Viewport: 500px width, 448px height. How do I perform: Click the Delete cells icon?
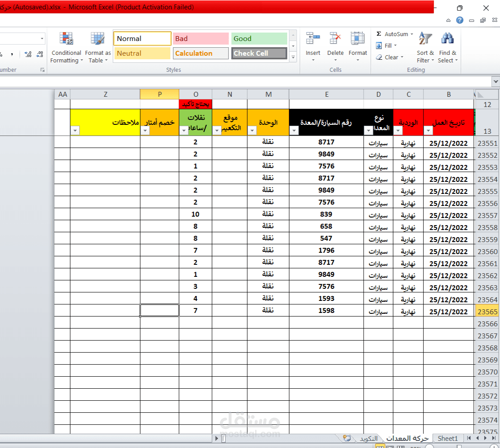[x=335, y=38]
